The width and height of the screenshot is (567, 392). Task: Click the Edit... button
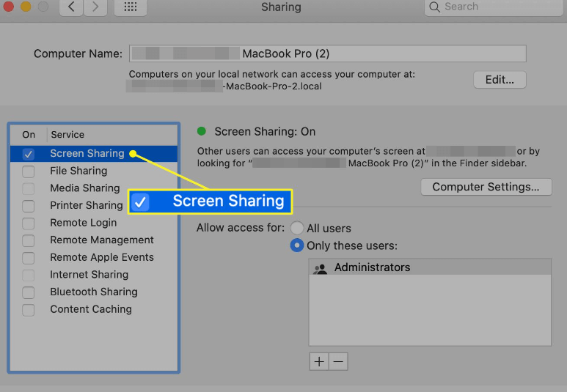tap(500, 79)
